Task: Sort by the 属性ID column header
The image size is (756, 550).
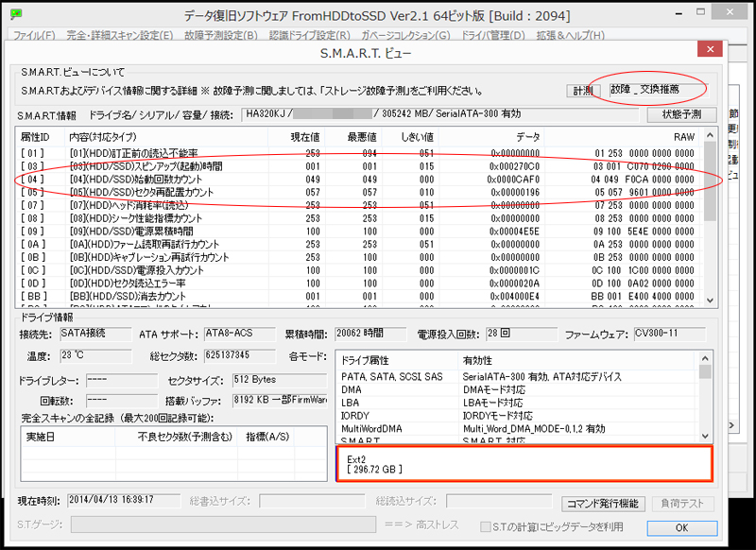Action: click(x=41, y=137)
